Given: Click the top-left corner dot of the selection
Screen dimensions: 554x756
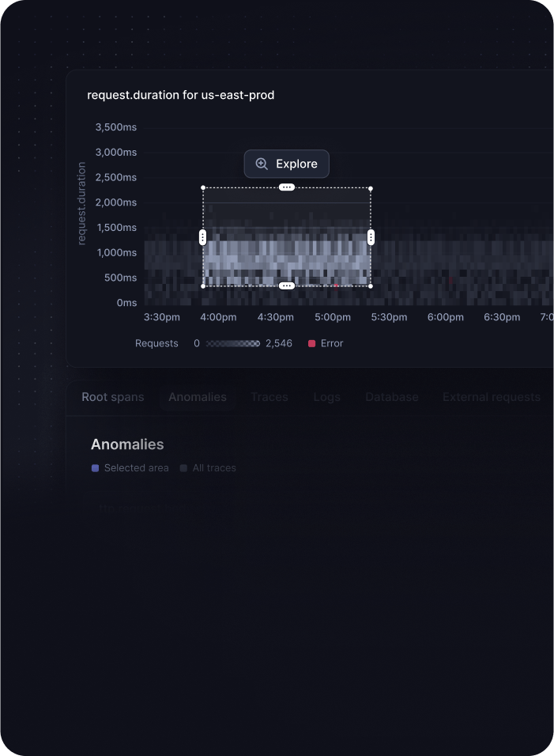Looking at the screenshot, I should pyautogui.click(x=203, y=188).
